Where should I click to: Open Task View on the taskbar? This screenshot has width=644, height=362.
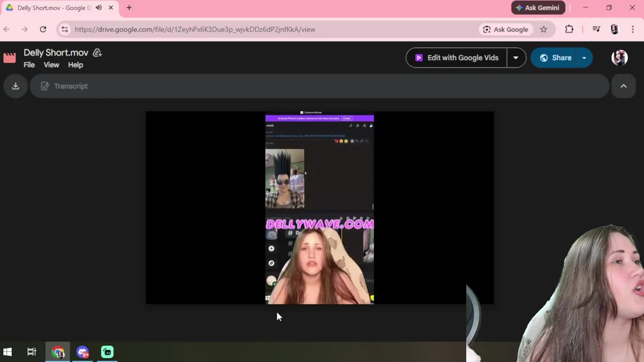pyautogui.click(x=32, y=352)
